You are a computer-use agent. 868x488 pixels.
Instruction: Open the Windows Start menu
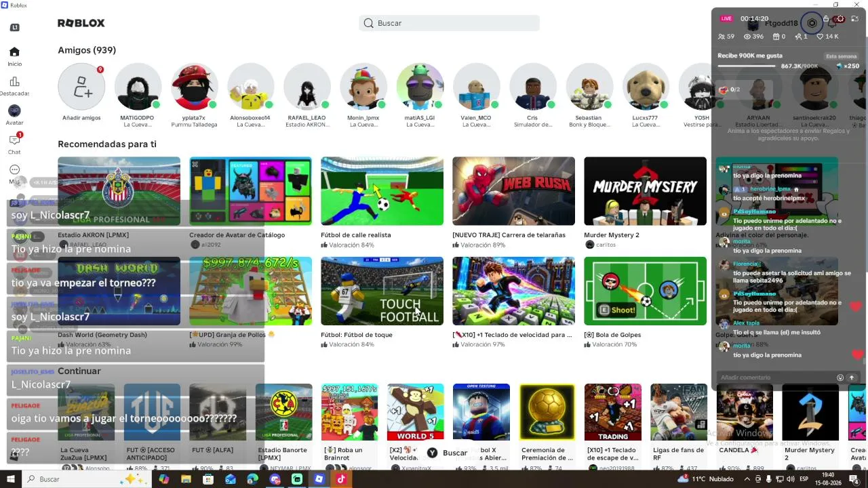click(12, 479)
